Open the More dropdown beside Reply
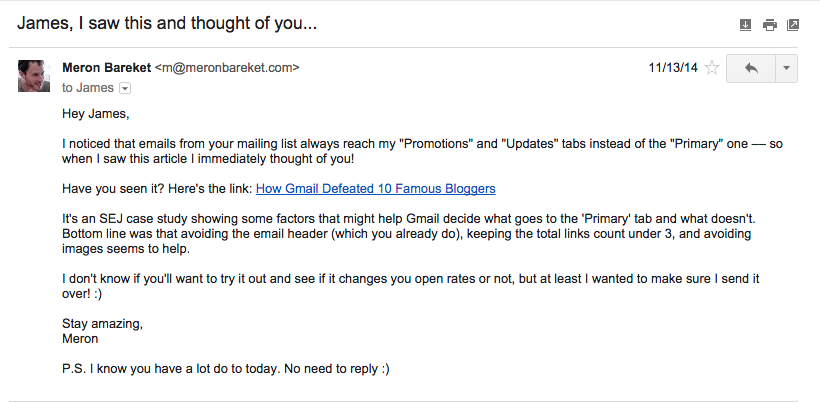820x402 pixels. pyautogui.click(x=787, y=68)
